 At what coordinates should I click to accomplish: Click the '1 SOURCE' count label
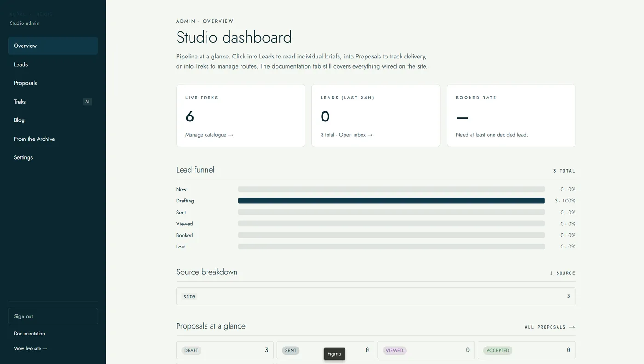[x=563, y=273]
